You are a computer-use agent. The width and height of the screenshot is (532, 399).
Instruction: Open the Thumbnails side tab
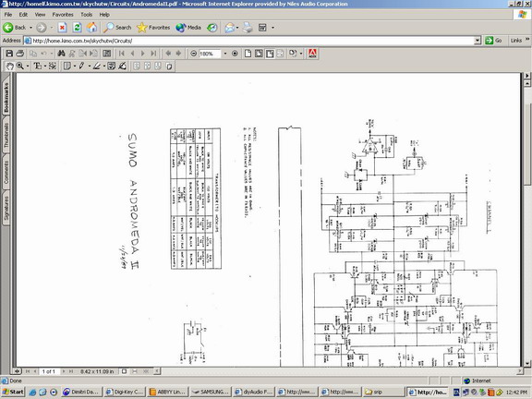(x=6, y=135)
